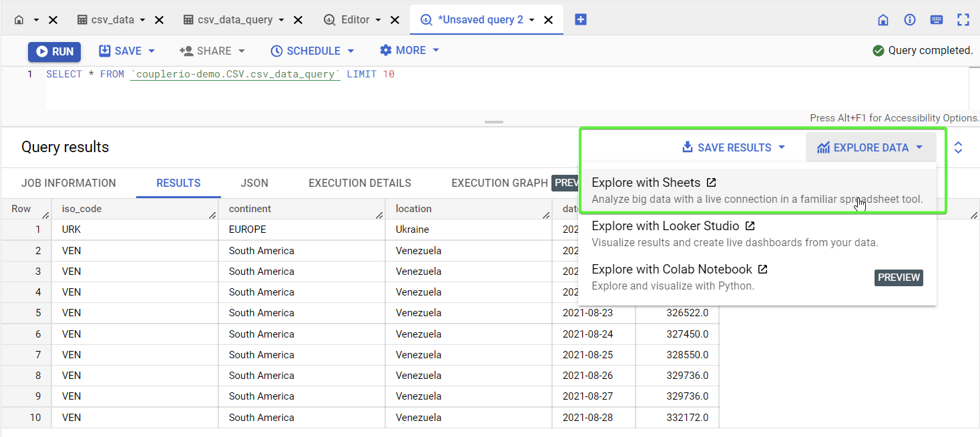Image resolution: width=980 pixels, height=437 pixels.
Task: Expand the home tab dropdown arrow
Action: (x=36, y=20)
